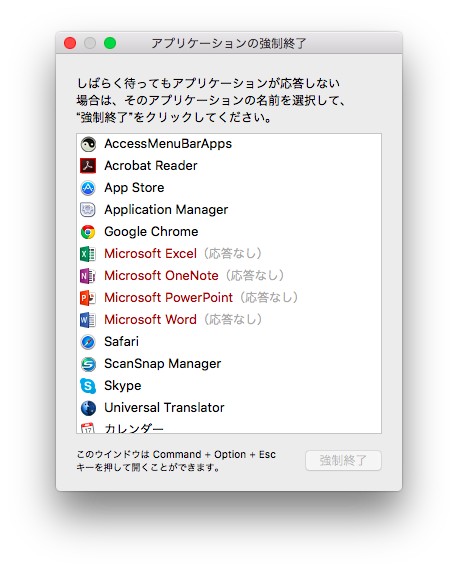Click the Universal Translator globe icon
This screenshot has height=571, width=458.
pos(88,408)
